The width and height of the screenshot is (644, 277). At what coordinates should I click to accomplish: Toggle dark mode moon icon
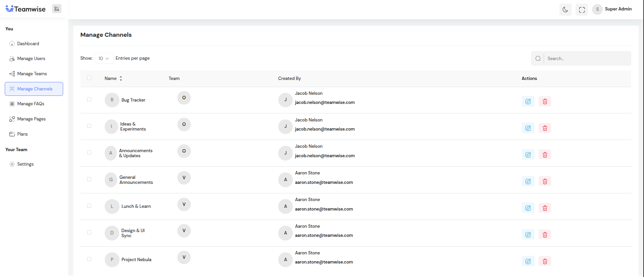(565, 10)
